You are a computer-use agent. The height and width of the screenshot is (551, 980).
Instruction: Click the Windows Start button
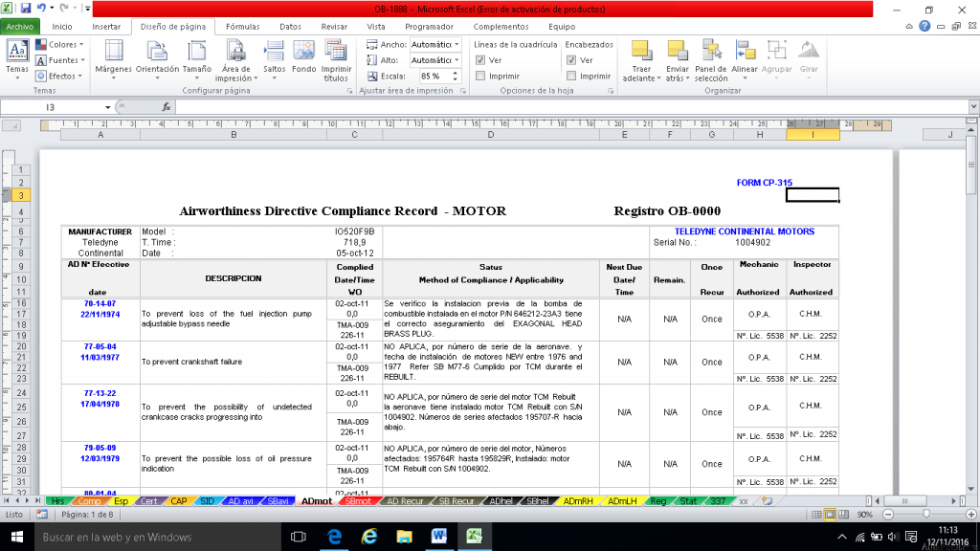click(x=17, y=537)
